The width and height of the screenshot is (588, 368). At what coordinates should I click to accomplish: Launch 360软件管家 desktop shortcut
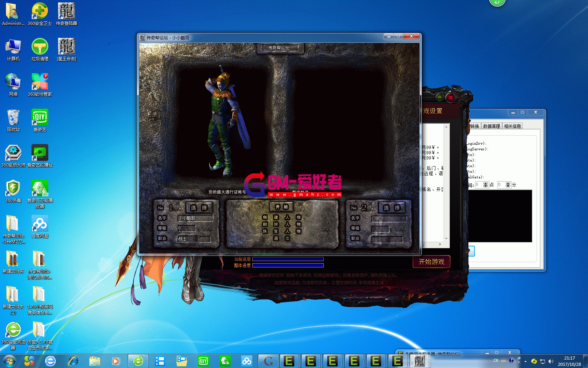40,85
